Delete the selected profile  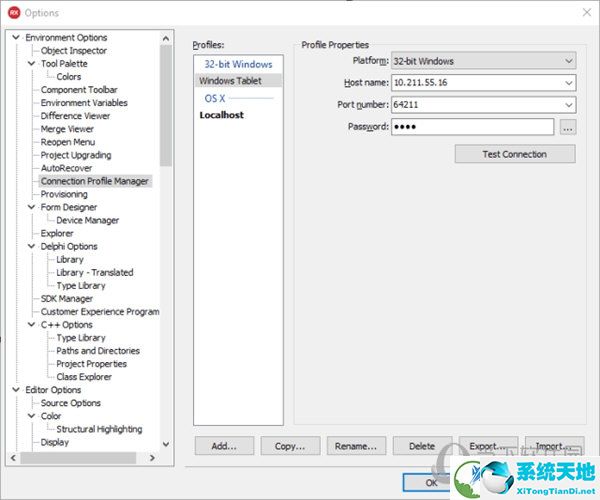click(x=422, y=446)
